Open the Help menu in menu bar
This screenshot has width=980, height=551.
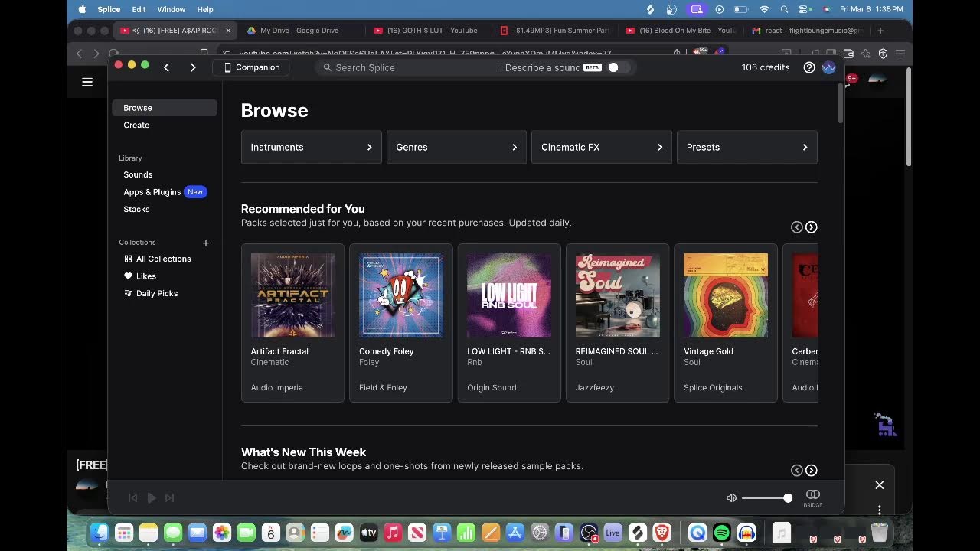tap(205, 9)
